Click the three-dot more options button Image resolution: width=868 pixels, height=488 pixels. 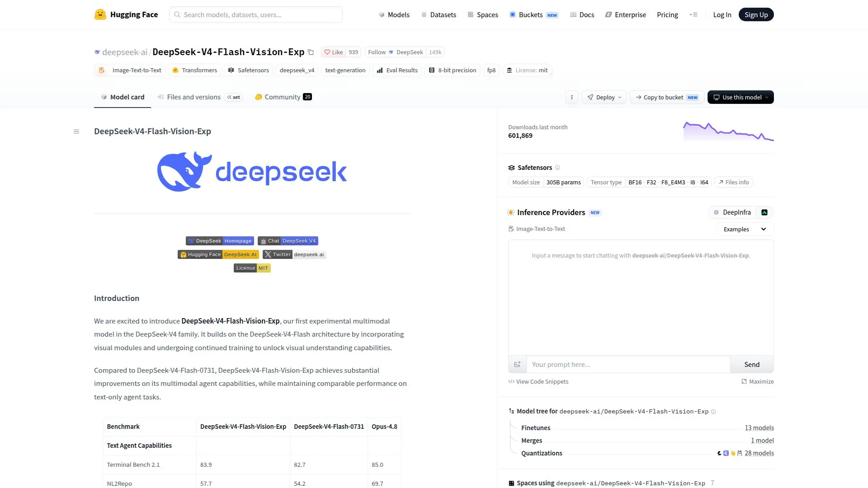pos(572,97)
